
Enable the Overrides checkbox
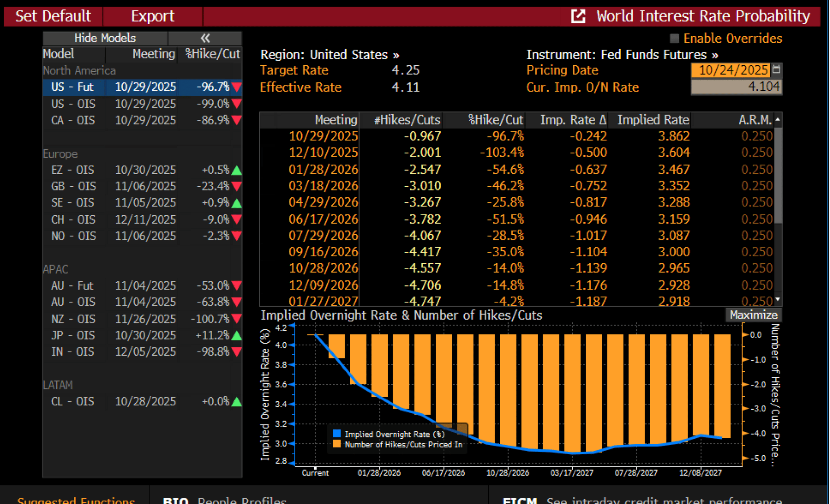(674, 38)
